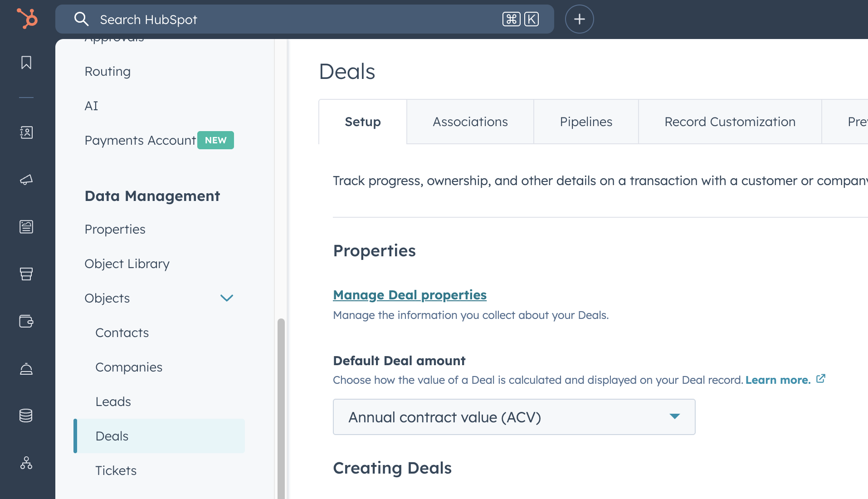Open the Commerce storefront icon in sidebar

[x=26, y=274]
